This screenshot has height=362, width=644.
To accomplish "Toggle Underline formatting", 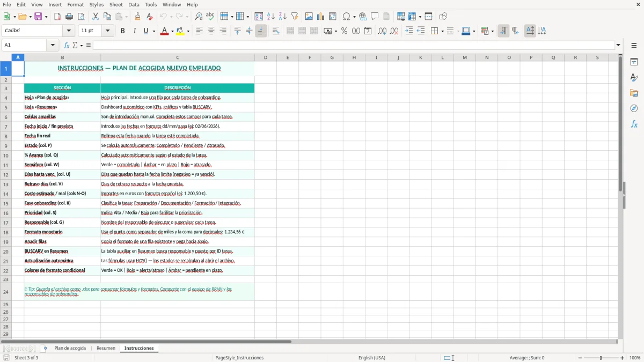I will click(x=145, y=31).
